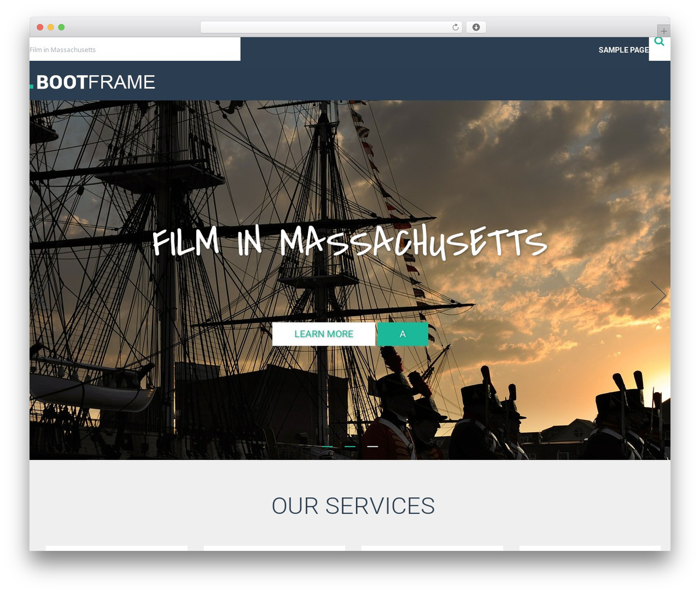Click the Film in Massachusetts site title link

pos(63,50)
